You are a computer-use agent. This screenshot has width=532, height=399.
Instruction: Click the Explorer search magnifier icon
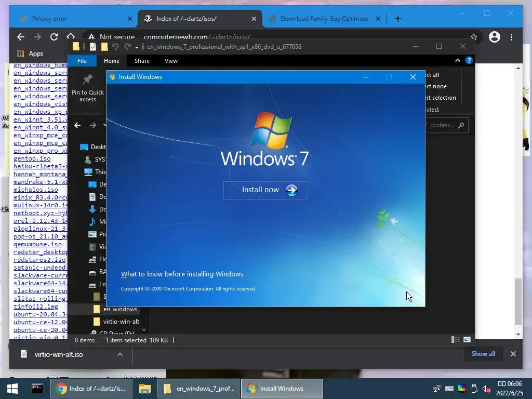click(461, 125)
